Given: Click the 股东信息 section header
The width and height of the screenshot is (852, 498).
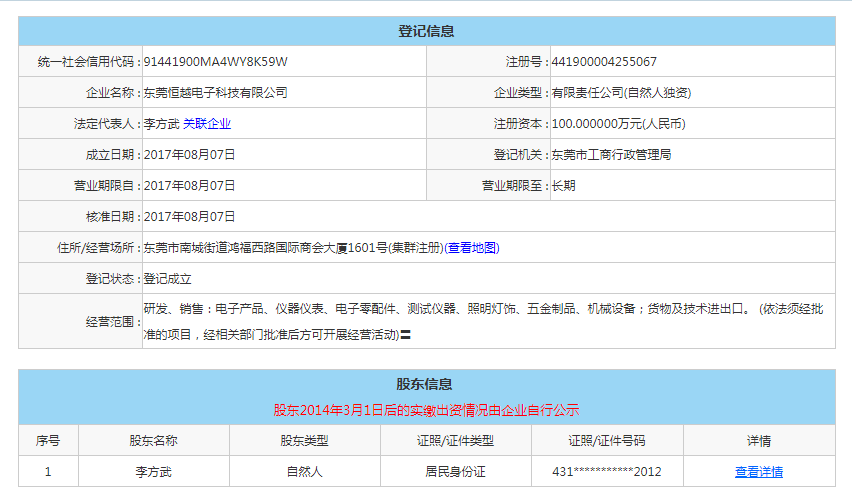Looking at the screenshot, I should pyautogui.click(x=426, y=384).
